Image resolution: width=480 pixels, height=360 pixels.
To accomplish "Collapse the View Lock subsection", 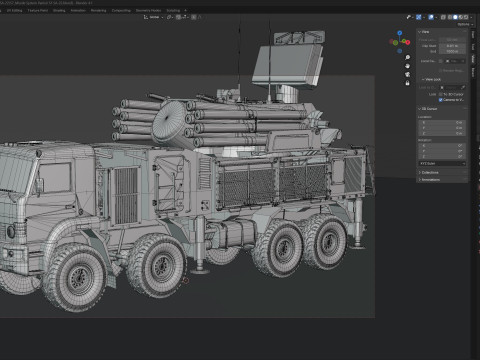I will click(x=432, y=79).
